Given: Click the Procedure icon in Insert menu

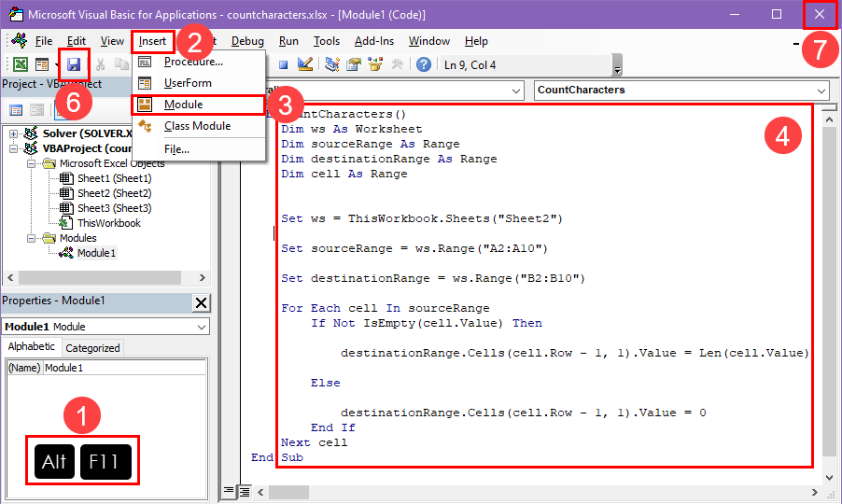Looking at the screenshot, I should [145, 62].
